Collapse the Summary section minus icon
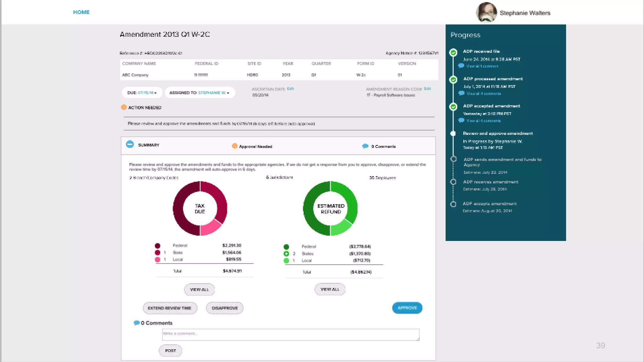Screen dimensions: 644x362 pyautogui.click(x=130, y=145)
